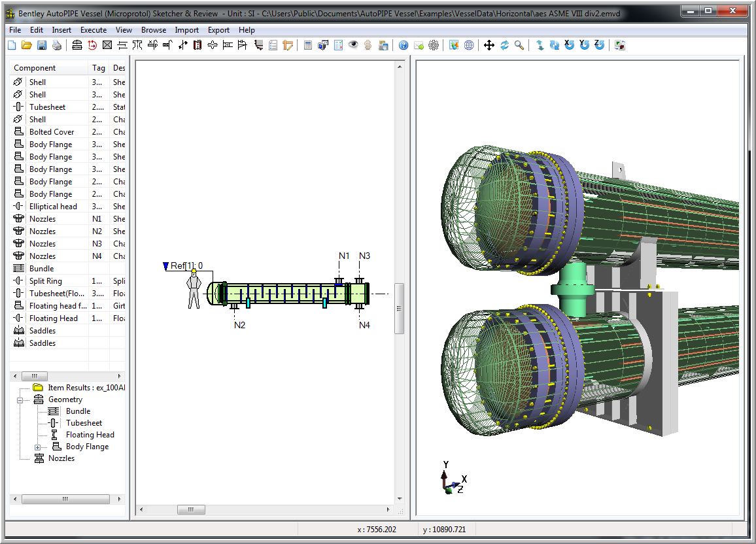Click the colored 3D render mode icon
Screen dimensions: 756x544
pos(454,45)
